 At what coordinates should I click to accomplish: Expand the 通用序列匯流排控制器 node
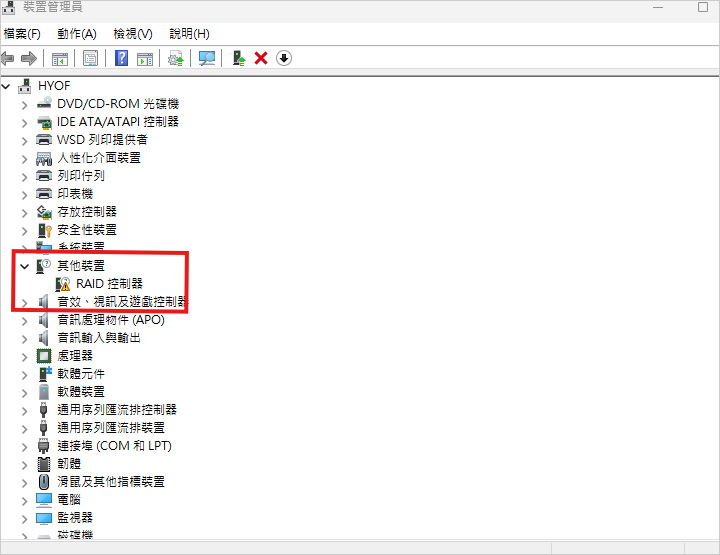24,411
